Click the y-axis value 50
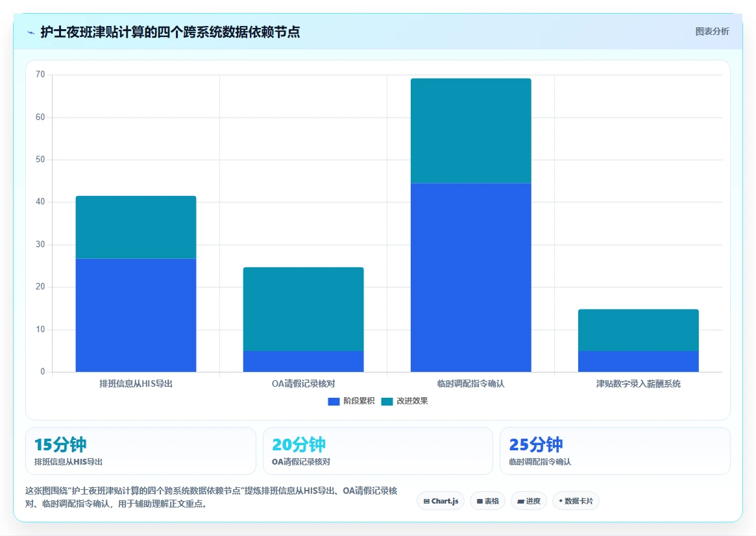756x536 pixels. click(x=40, y=160)
